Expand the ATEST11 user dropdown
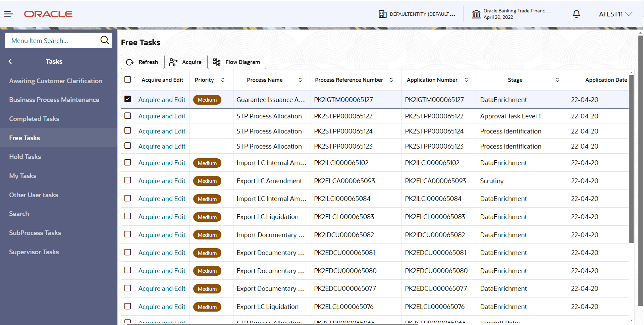The width and height of the screenshot is (644, 325). pos(615,14)
